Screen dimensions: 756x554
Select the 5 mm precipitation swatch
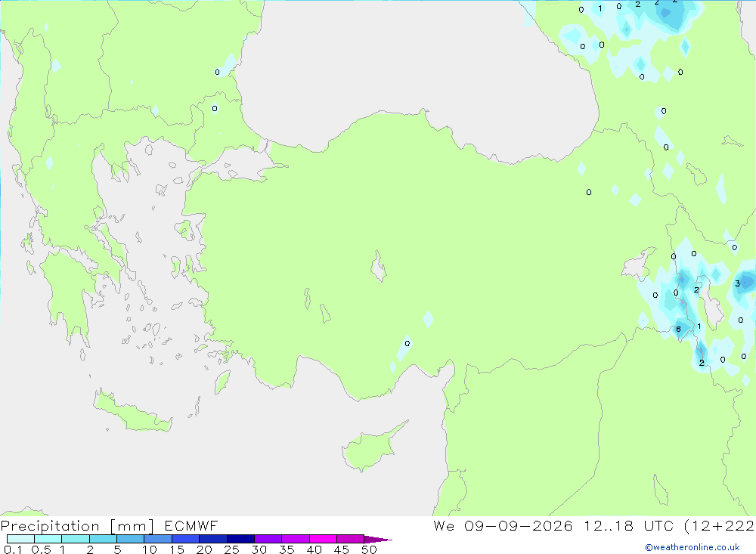click(130, 539)
